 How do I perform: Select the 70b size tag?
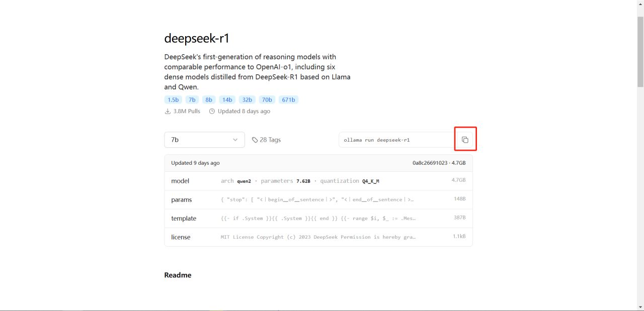(267, 100)
